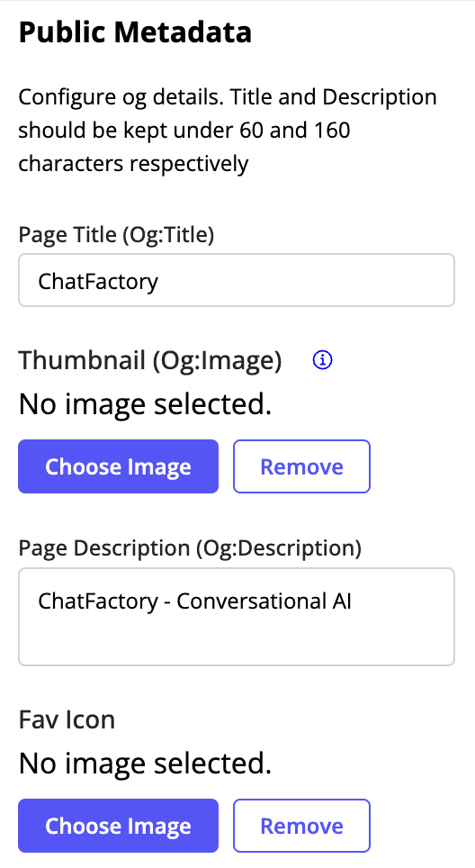
Task: Remove the Fav Icon image
Action: pos(301,826)
